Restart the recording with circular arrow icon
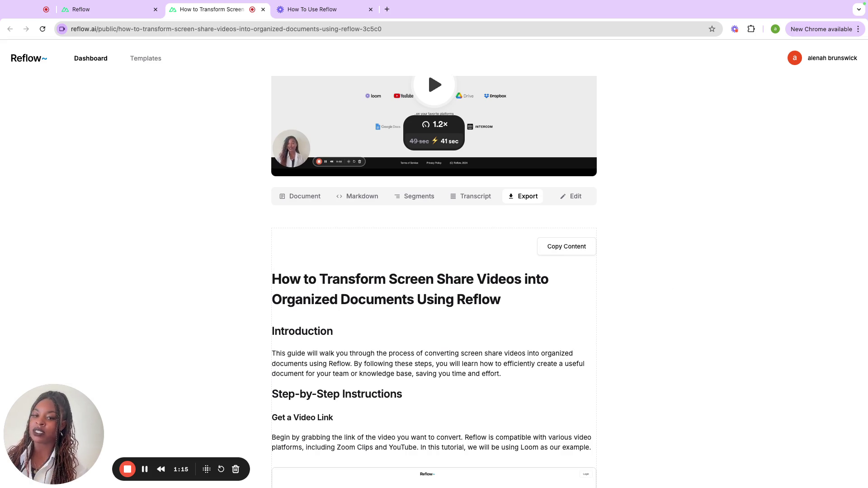The width and height of the screenshot is (868, 488). pos(221,469)
